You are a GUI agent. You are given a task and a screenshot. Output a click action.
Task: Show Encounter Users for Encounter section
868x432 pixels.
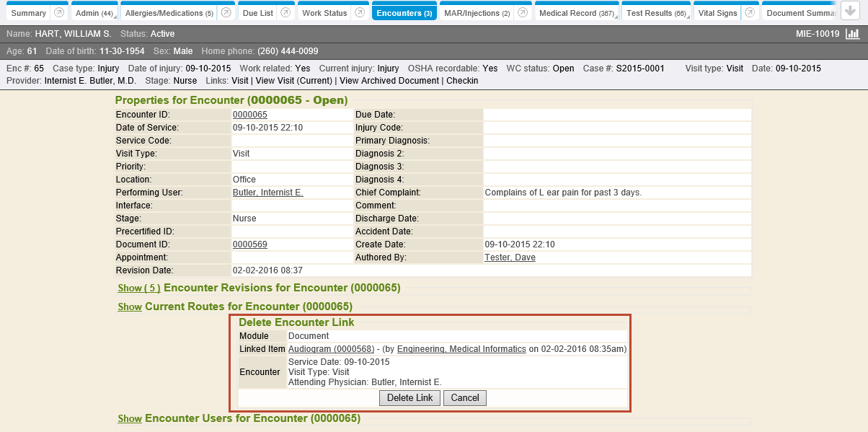(130, 419)
